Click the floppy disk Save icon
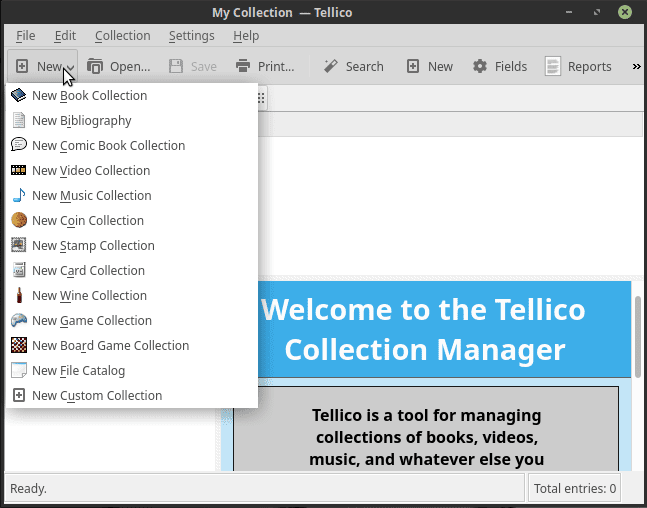 (x=176, y=66)
